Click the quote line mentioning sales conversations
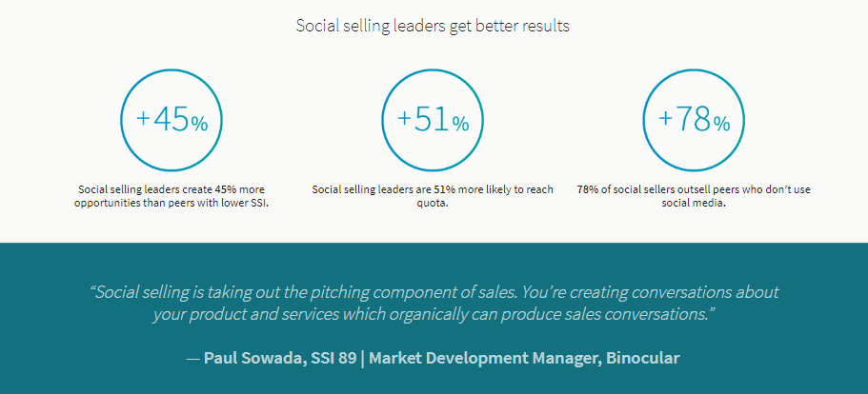 click(434, 315)
